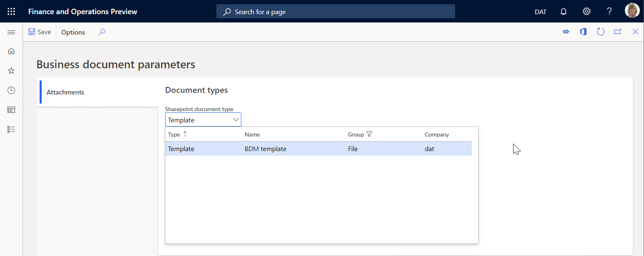Click the DAT company selector

point(541,12)
